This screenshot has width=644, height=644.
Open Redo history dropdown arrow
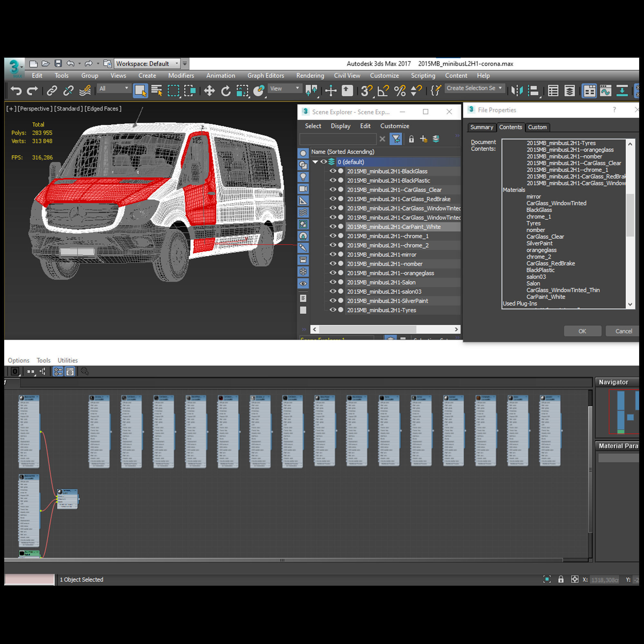point(98,63)
